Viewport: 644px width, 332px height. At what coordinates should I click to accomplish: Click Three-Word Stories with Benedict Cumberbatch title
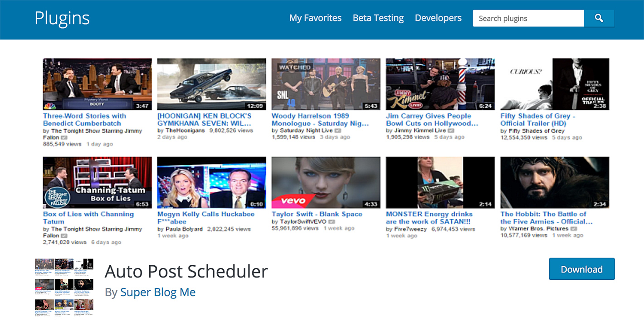point(84,119)
